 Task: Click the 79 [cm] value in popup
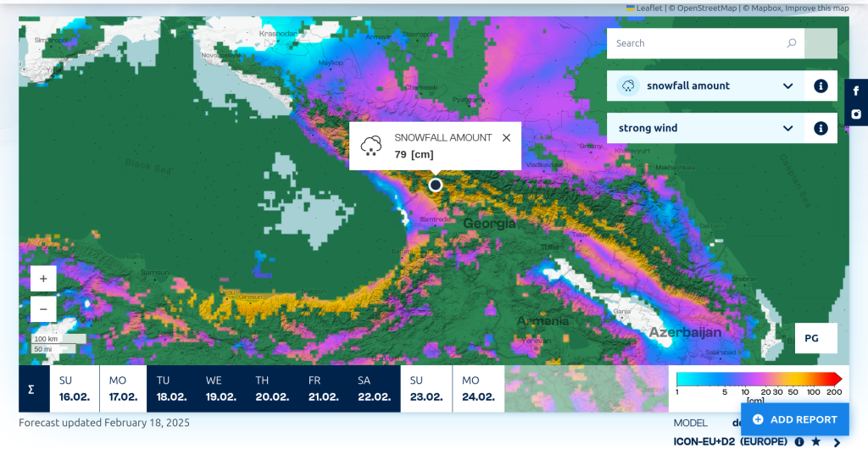tap(414, 154)
